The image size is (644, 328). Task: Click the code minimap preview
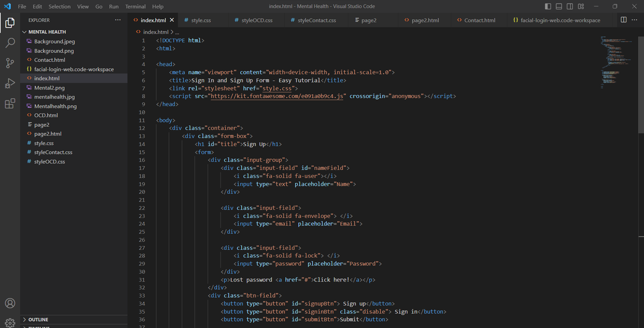(618, 62)
